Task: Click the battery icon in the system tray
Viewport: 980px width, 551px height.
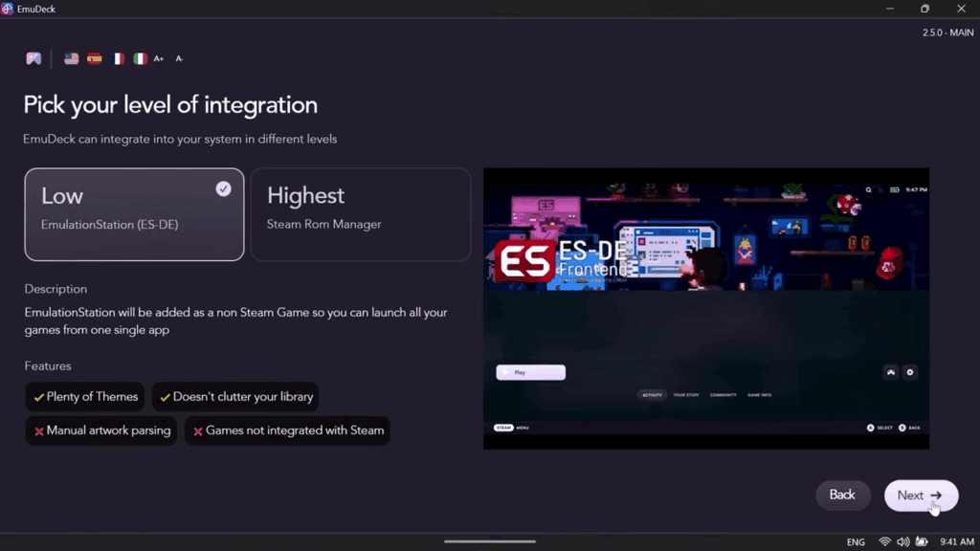Action: click(x=921, y=542)
